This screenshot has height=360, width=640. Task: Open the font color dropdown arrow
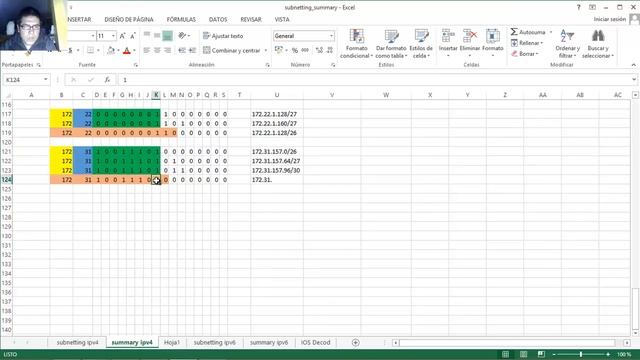[134, 51]
